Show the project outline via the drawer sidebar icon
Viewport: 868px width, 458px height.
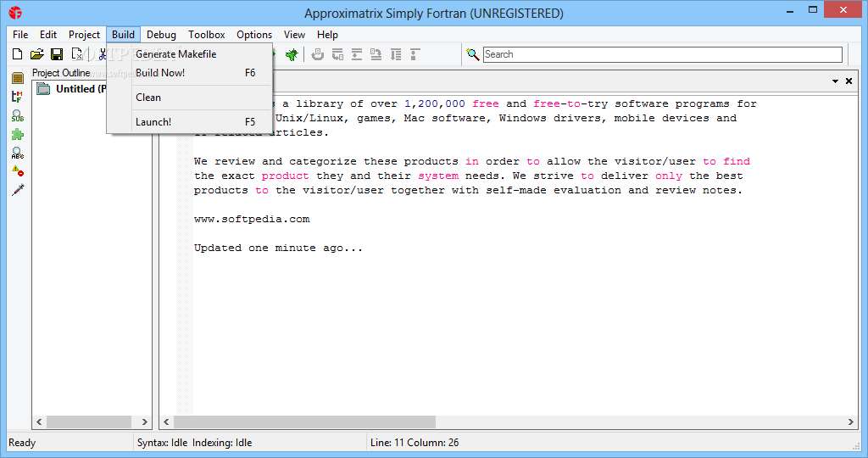18,78
